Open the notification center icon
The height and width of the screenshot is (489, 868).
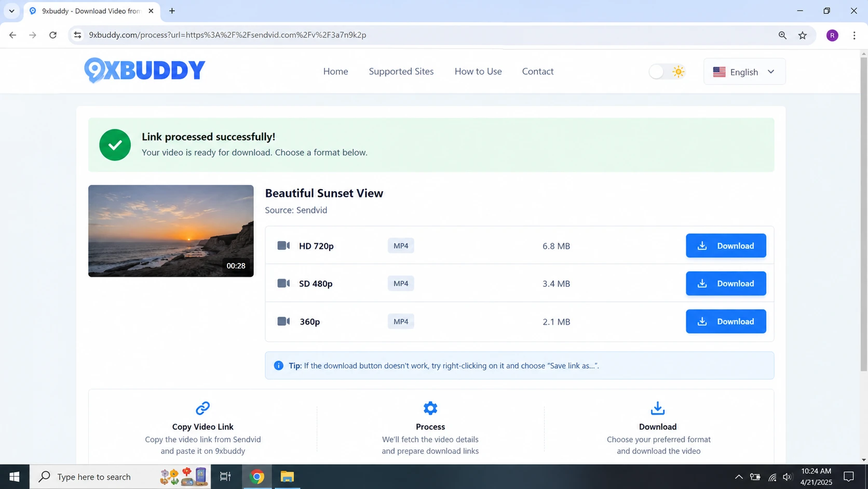click(849, 477)
